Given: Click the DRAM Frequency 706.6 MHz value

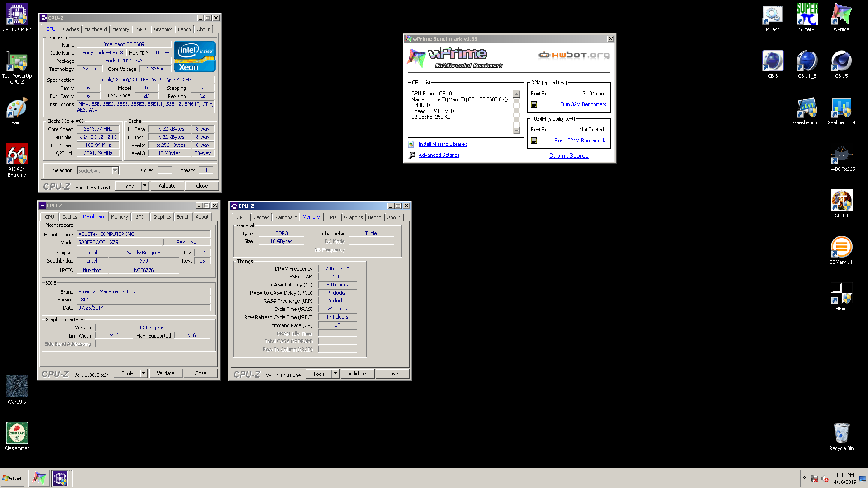Looking at the screenshot, I should click(x=337, y=268).
